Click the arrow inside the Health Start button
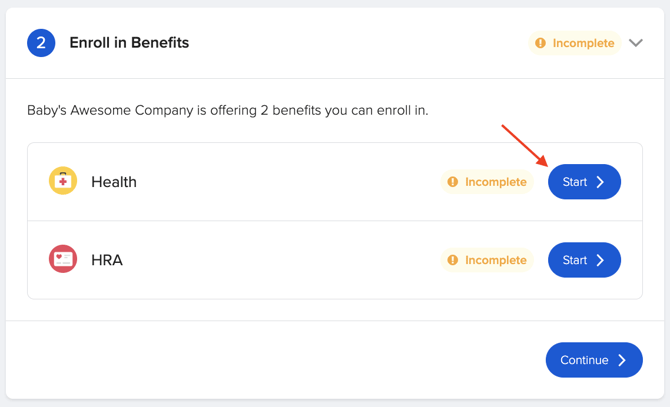Viewport: 670px width, 407px height. (x=600, y=182)
